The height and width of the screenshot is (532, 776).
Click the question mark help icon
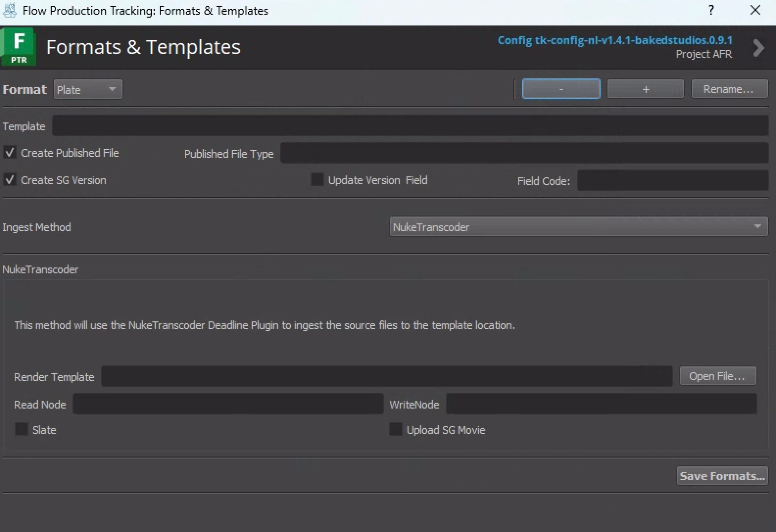click(x=711, y=10)
